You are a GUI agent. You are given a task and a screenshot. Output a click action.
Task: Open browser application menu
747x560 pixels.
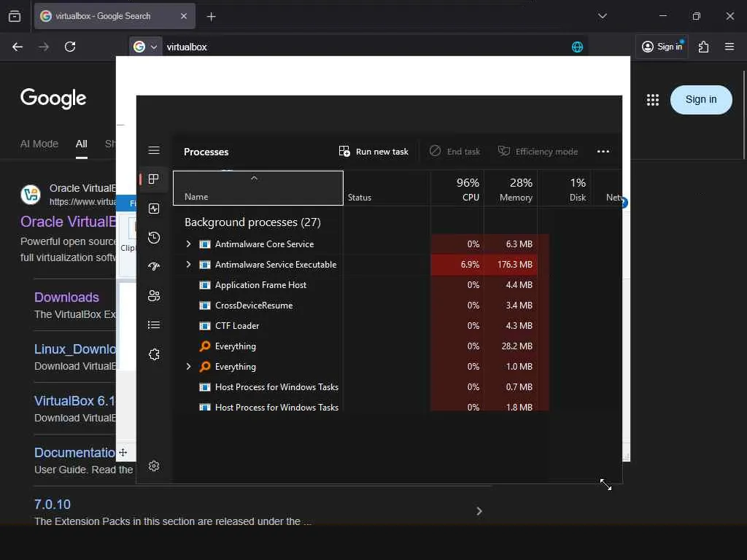[729, 47]
